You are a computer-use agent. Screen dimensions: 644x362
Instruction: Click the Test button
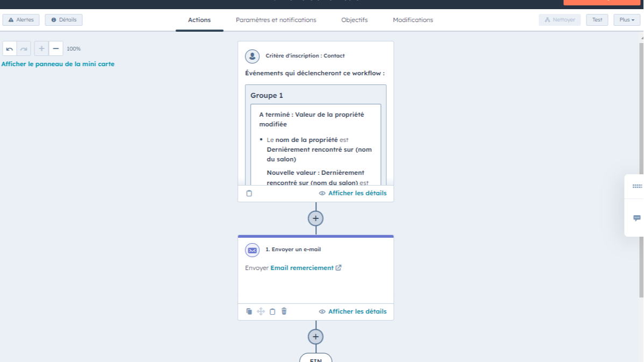pyautogui.click(x=597, y=19)
